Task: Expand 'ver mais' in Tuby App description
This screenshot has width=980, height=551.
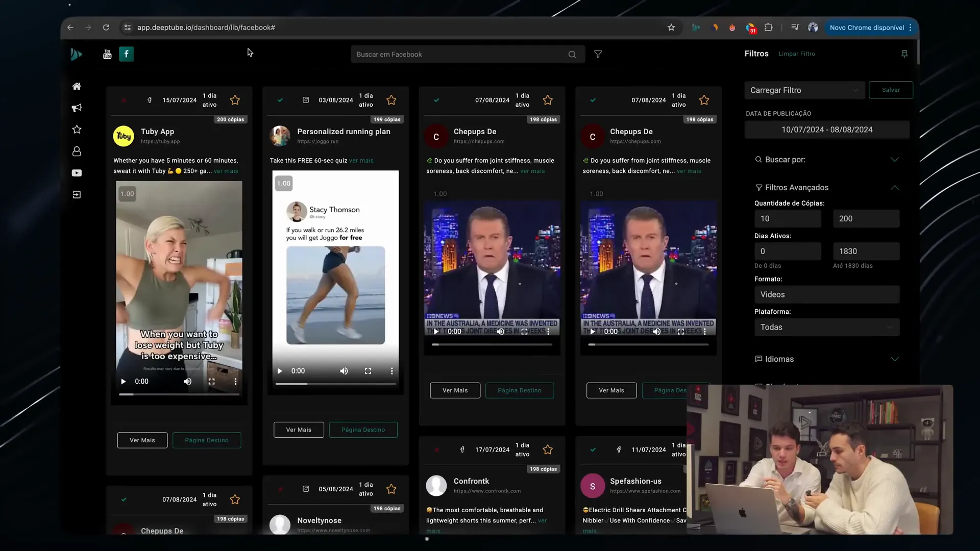Action: (x=226, y=171)
